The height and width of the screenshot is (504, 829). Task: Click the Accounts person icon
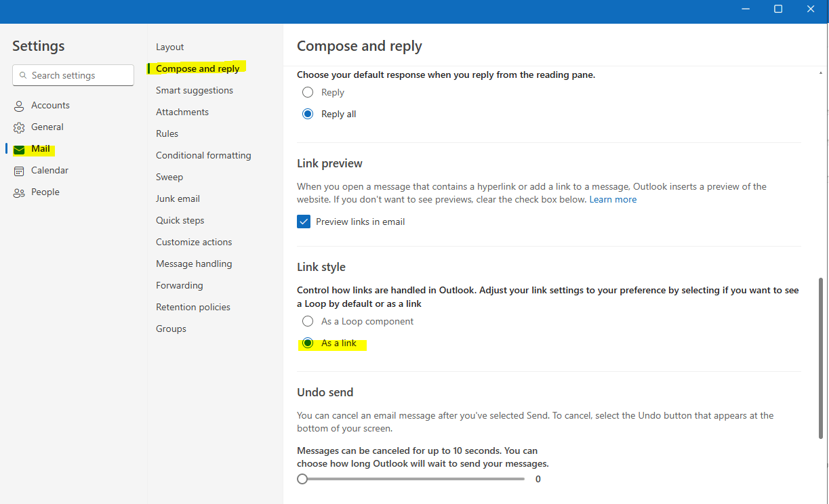click(19, 106)
